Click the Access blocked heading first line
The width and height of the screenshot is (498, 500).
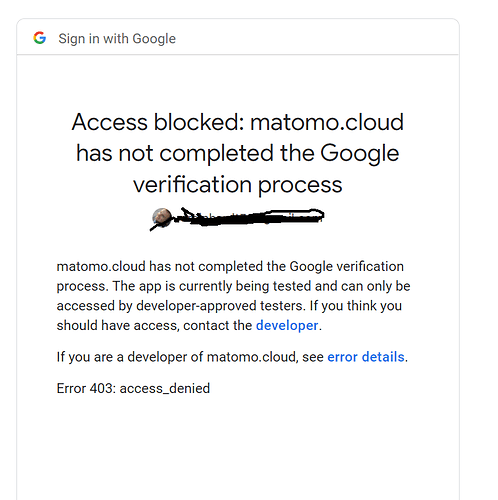pyautogui.click(x=238, y=122)
